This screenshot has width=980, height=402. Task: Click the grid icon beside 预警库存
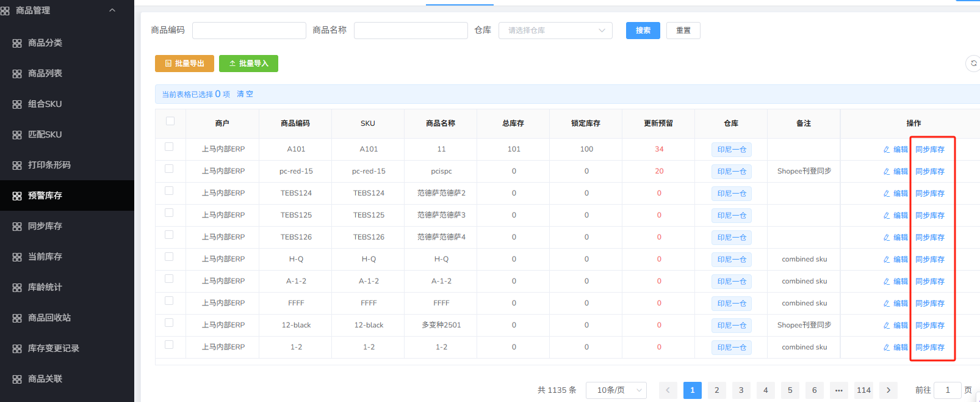pos(17,196)
